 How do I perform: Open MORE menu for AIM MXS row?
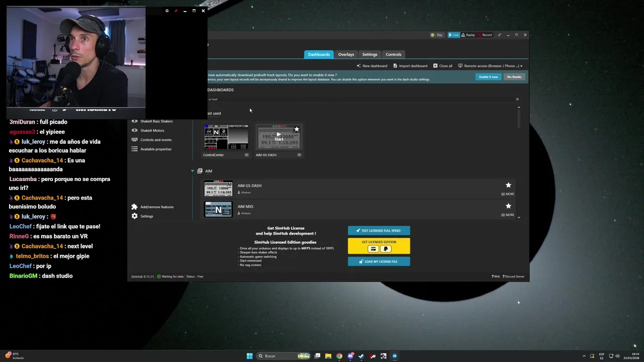[507, 215]
